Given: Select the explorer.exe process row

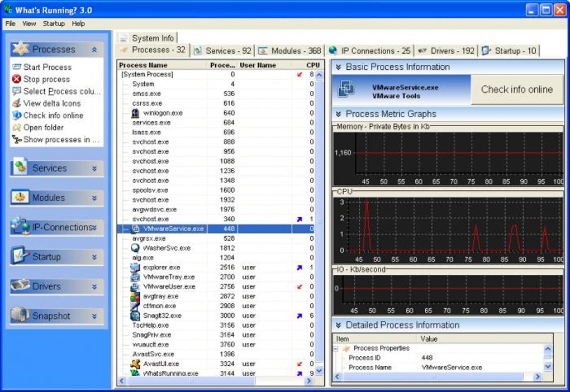Looking at the screenshot, I should pyautogui.click(x=161, y=267).
